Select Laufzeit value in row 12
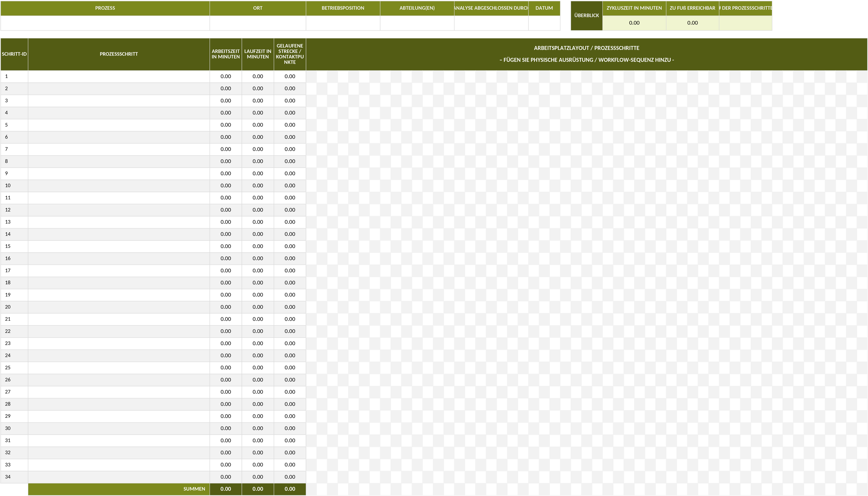 pos(258,210)
